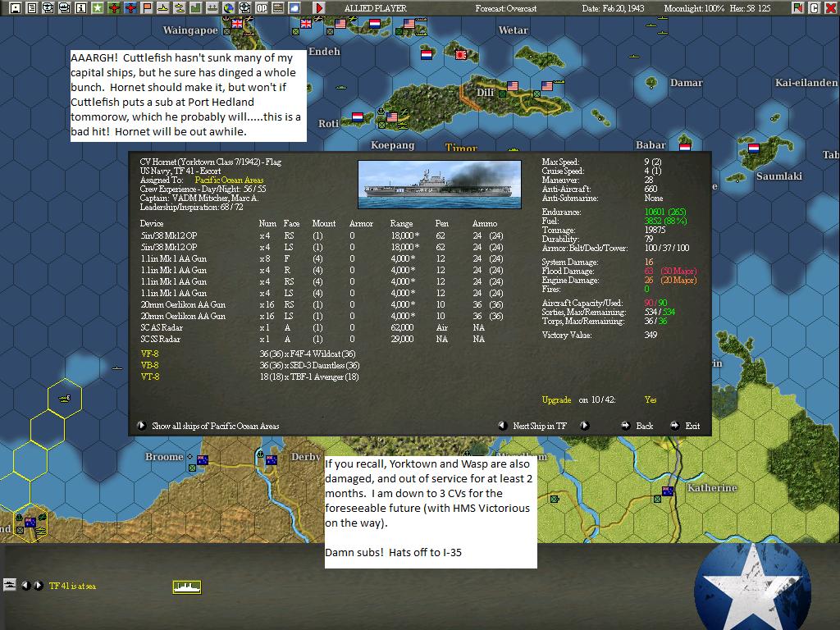Click 'Forecast: Overcast' text

(505, 8)
